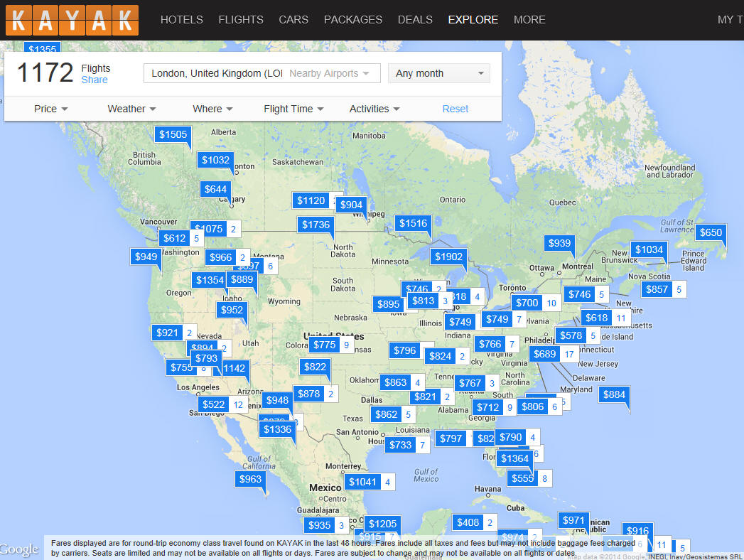Select the $1034 fare marker
The image size is (744, 560).
coord(649,249)
